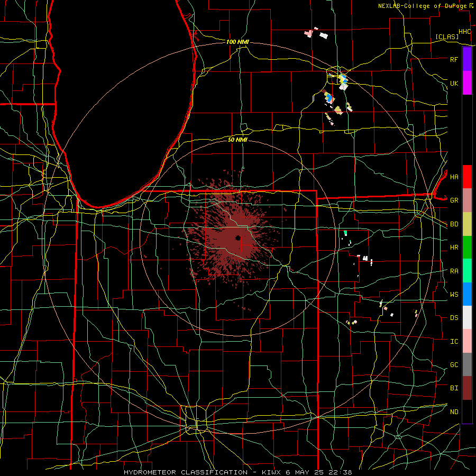Click the 'IC' legend label

pos(454,342)
